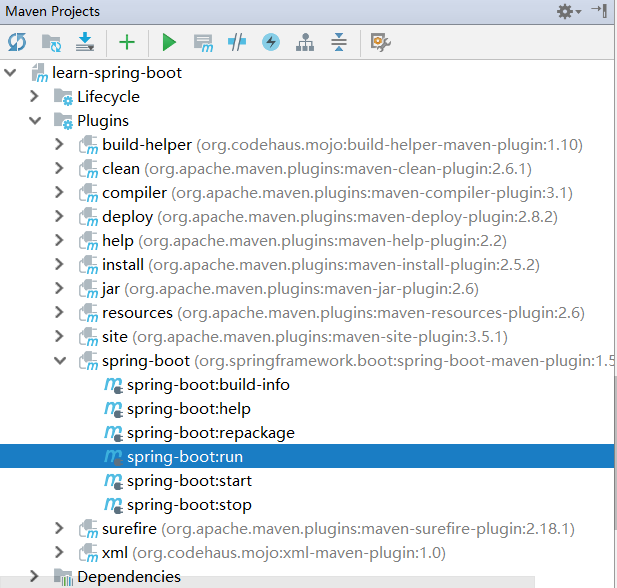Toggle offline mode icon
Viewport: 617px width, 588px height.
coord(237,42)
